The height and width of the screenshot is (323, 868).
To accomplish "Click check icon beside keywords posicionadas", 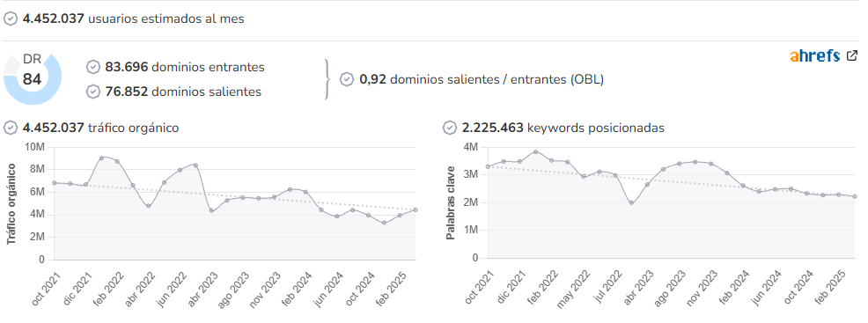I will 450,128.
